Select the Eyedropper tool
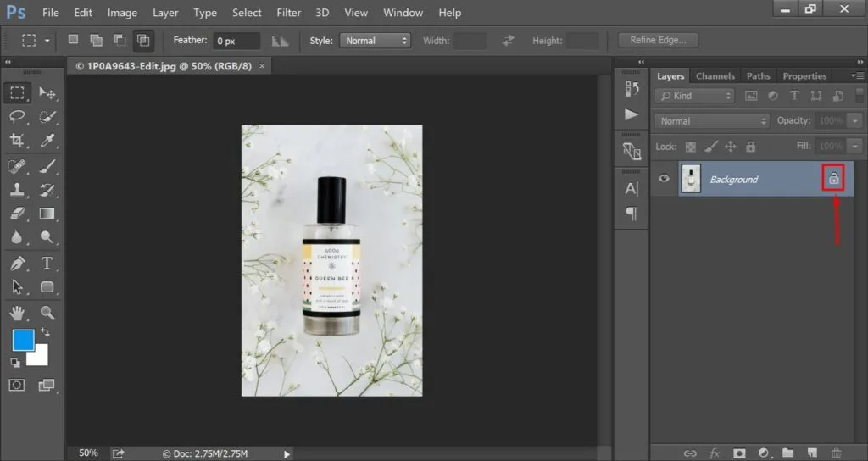 (x=47, y=141)
